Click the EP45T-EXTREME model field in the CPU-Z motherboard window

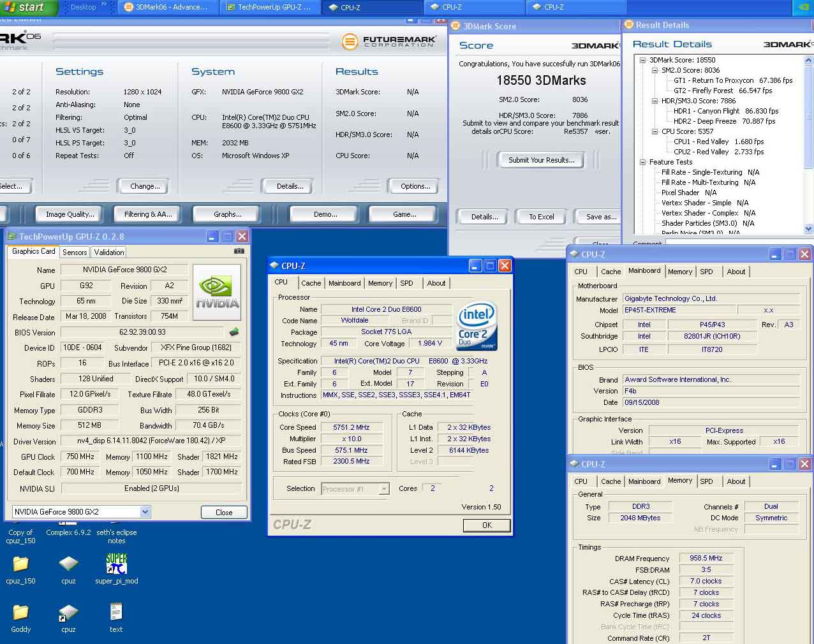678,310
